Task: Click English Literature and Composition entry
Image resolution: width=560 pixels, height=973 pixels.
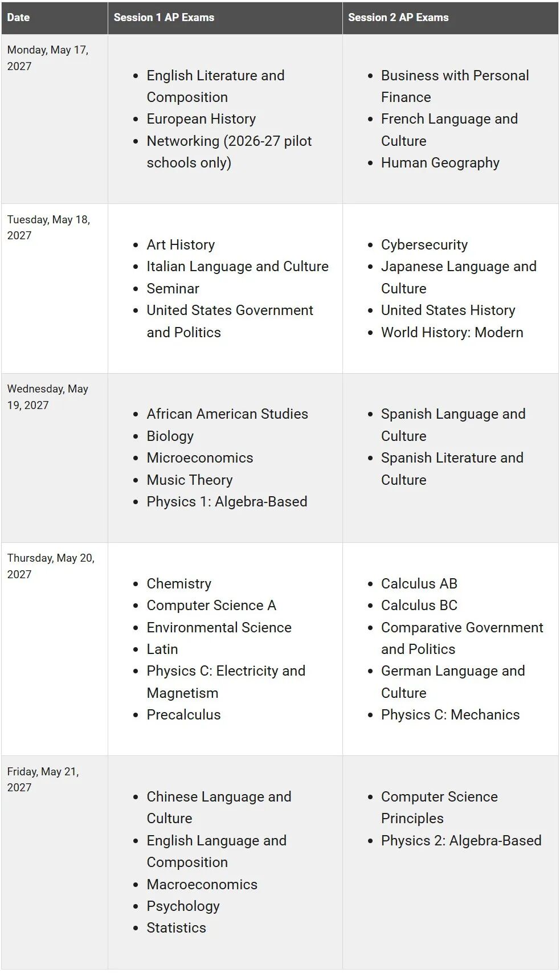Action: click(x=215, y=86)
